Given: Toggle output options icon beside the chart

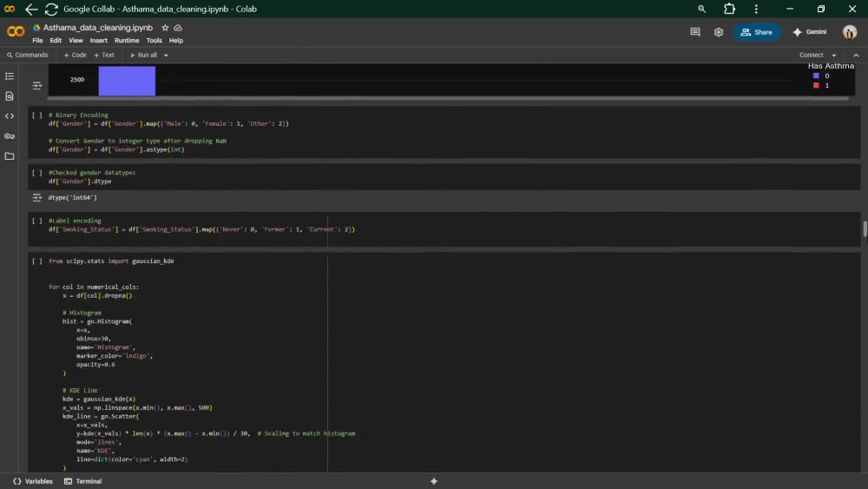Looking at the screenshot, I should tap(37, 85).
